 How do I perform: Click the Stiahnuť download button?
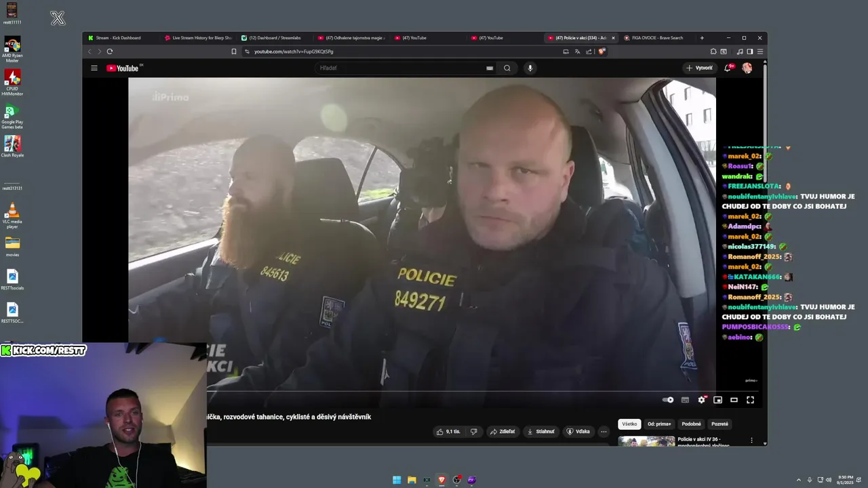coord(541,432)
